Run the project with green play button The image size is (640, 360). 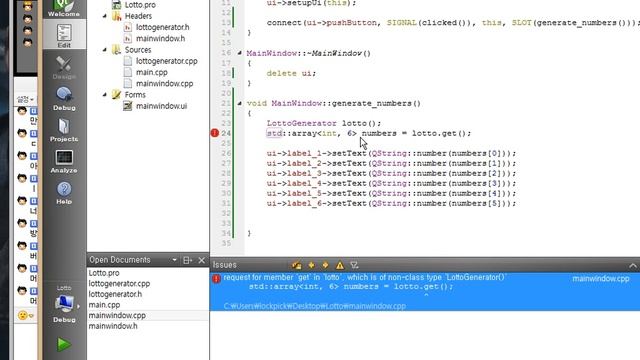click(63, 344)
